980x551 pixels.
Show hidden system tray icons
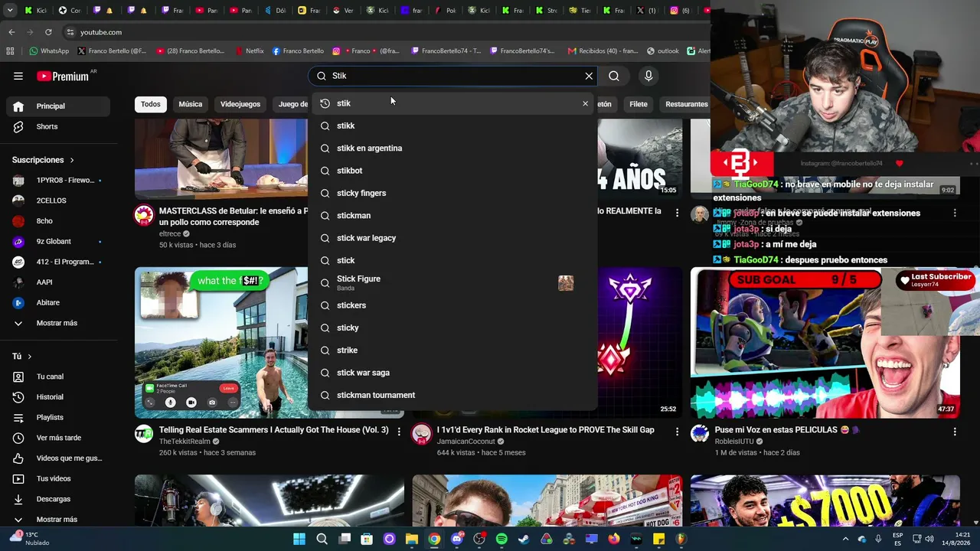point(847,539)
